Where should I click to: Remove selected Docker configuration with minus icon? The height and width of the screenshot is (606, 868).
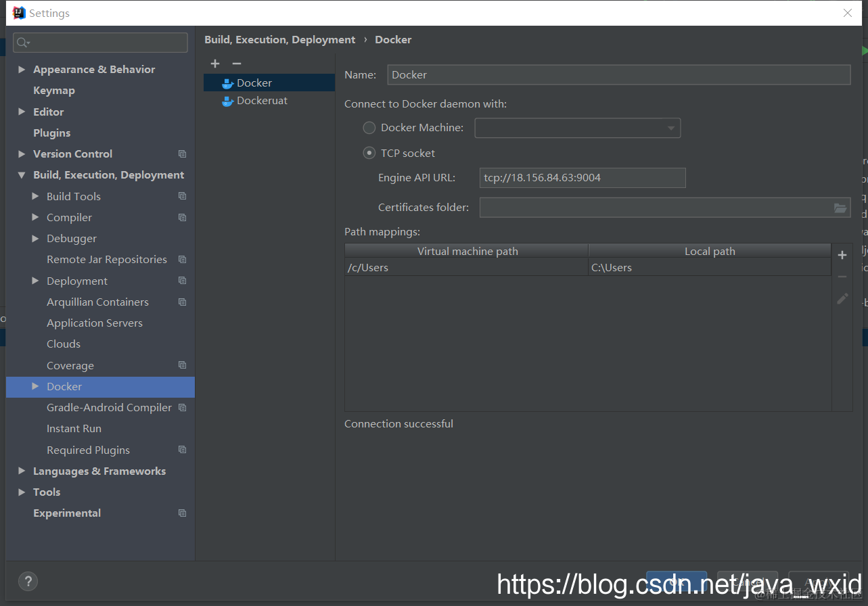point(237,64)
